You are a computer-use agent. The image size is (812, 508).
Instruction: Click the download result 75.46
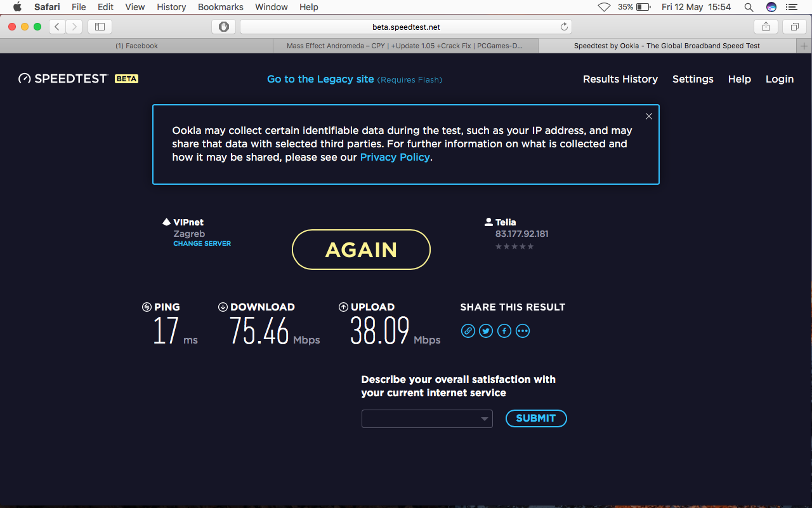(259, 331)
